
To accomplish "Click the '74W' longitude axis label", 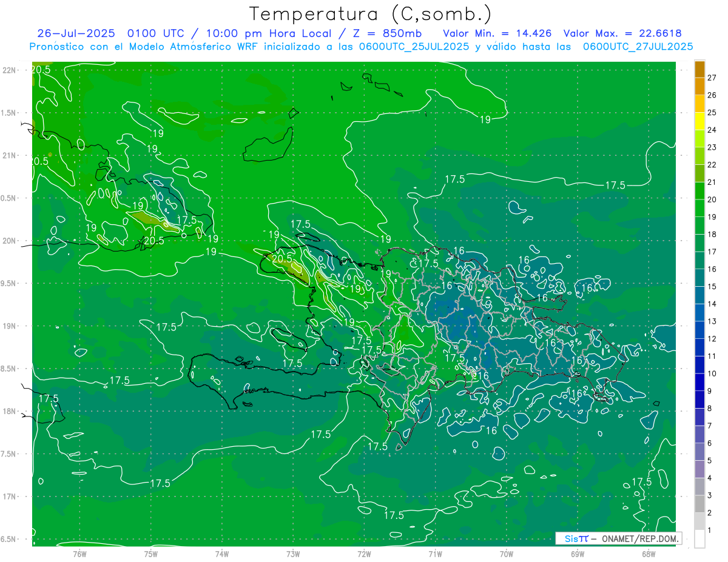I will coord(222,555).
